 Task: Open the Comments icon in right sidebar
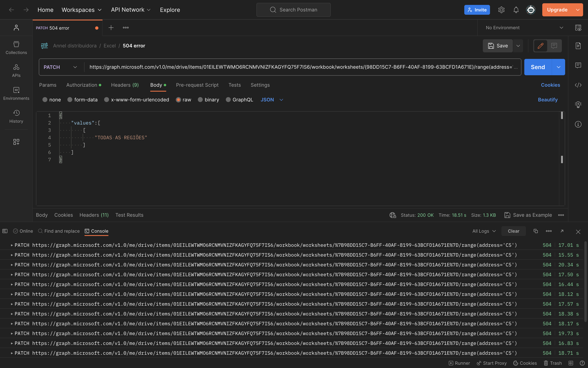(x=578, y=65)
